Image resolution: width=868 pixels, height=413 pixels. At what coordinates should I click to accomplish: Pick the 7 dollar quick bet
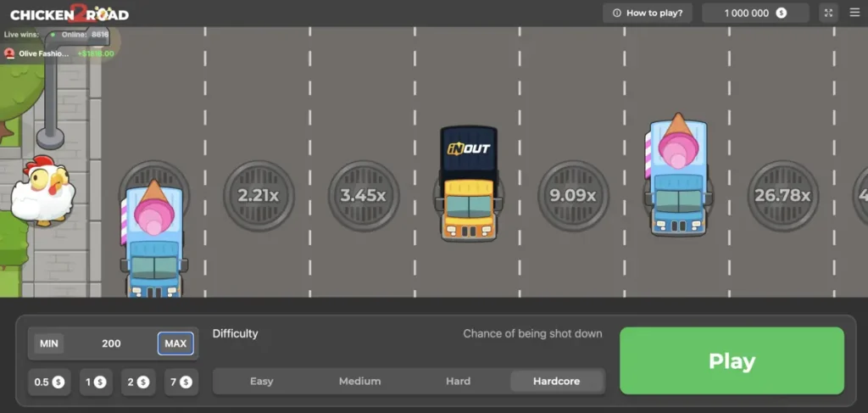coord(180,382)
